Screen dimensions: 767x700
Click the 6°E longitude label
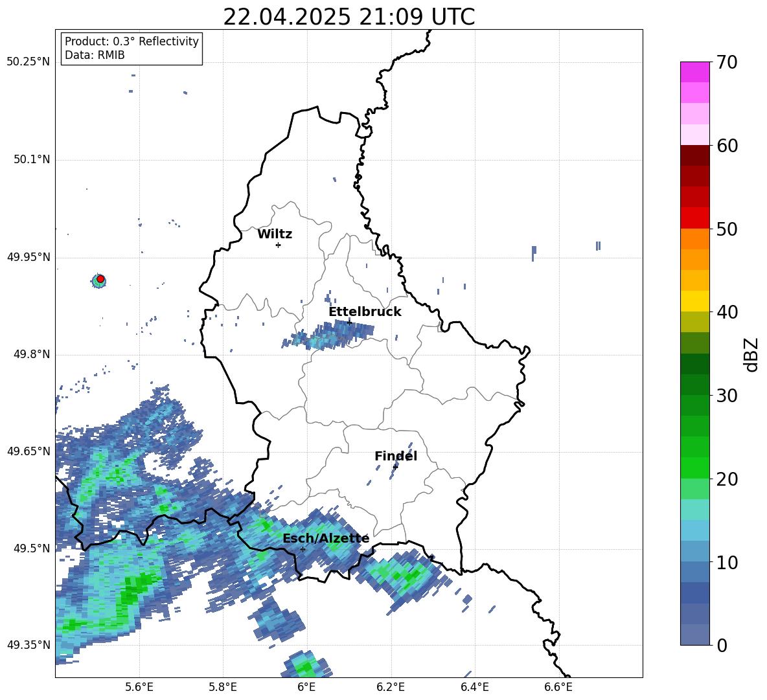tap(306, 687)
